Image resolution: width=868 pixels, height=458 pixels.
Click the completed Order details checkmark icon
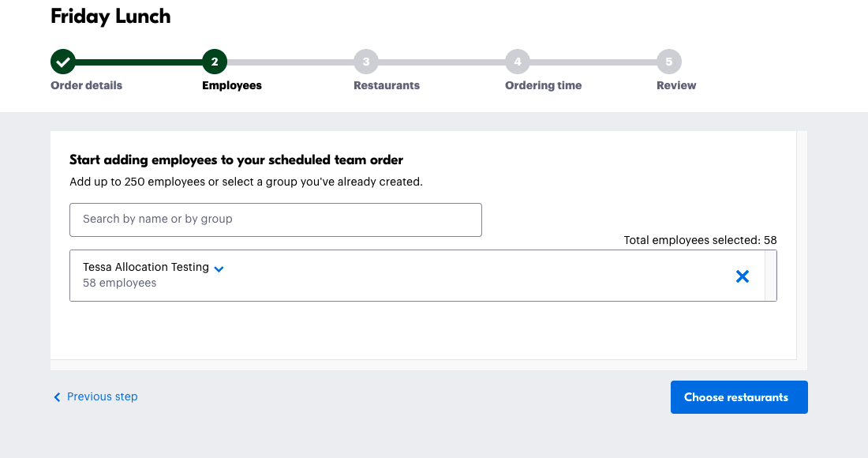tap(63, 62)
